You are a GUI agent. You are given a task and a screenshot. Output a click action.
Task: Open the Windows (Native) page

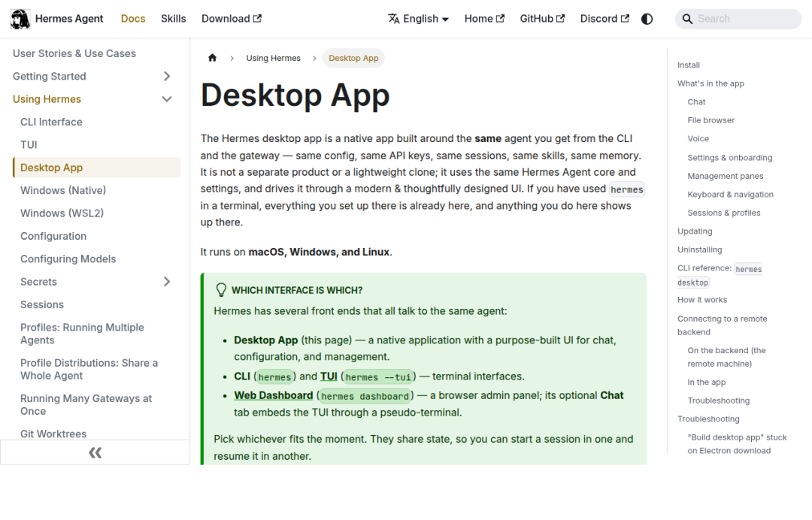point(63,190)
